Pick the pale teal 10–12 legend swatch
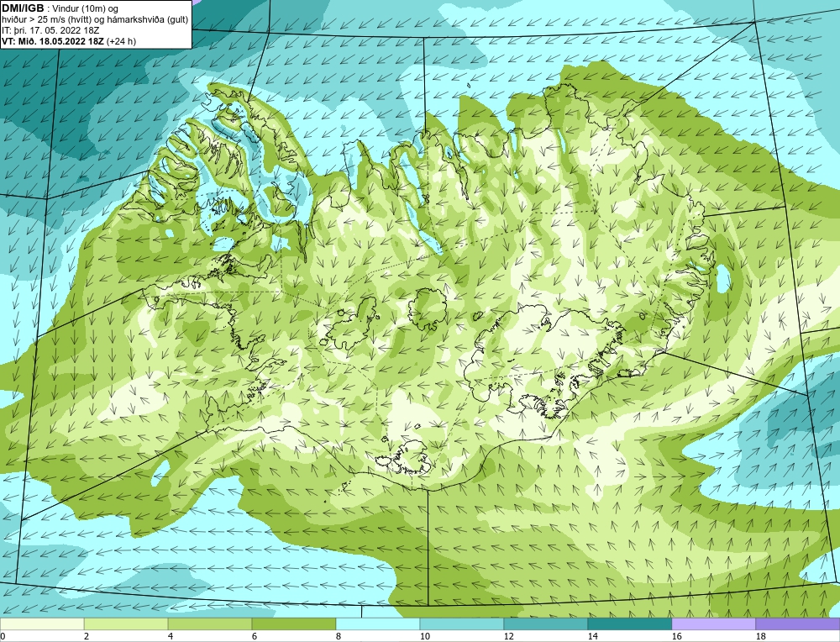Screen dimensions: 840x642 [462, 624]
